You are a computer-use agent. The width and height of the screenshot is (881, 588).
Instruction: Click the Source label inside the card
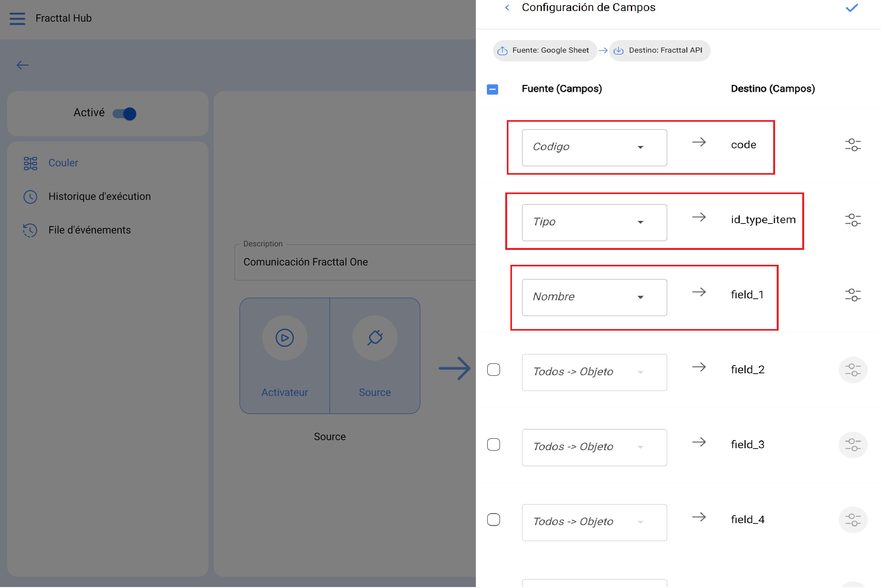pos(375,392)
